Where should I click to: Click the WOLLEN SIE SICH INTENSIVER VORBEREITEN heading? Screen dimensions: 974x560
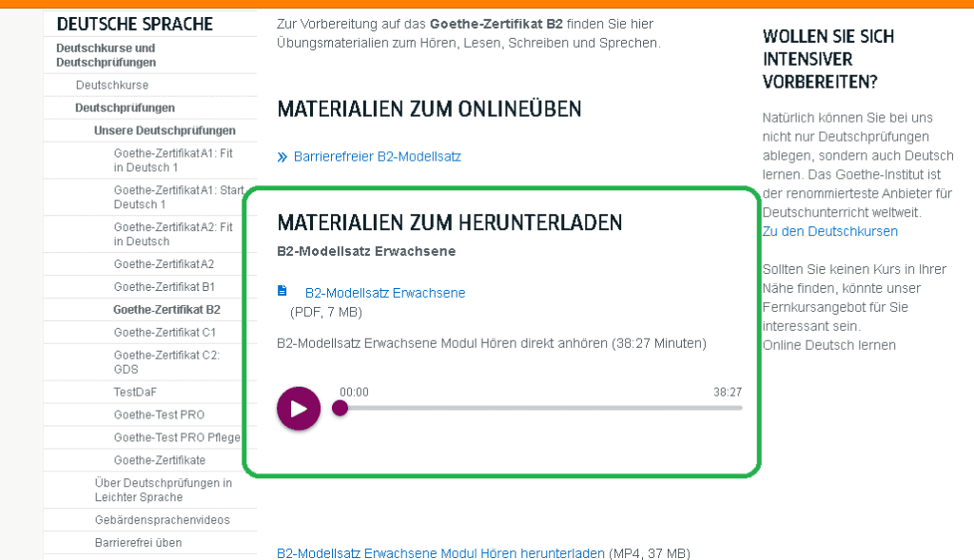click(828, 59)
